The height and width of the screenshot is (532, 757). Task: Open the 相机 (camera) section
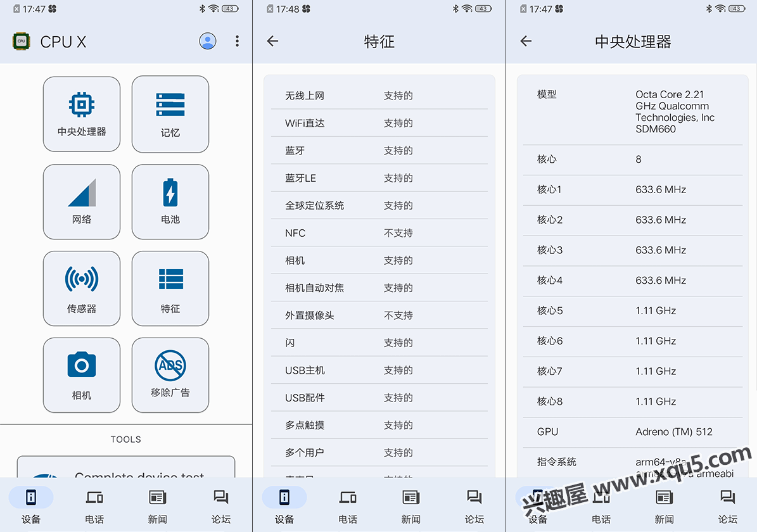82,375
